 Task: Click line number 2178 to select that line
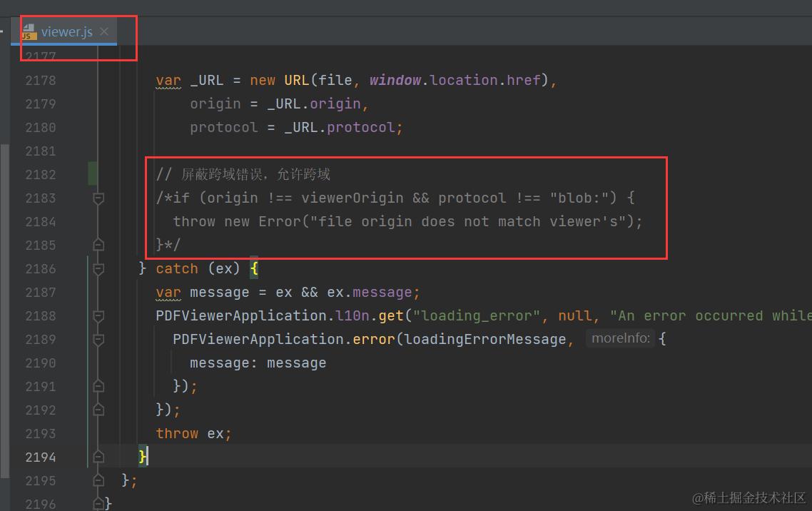(x=41, y=80)
